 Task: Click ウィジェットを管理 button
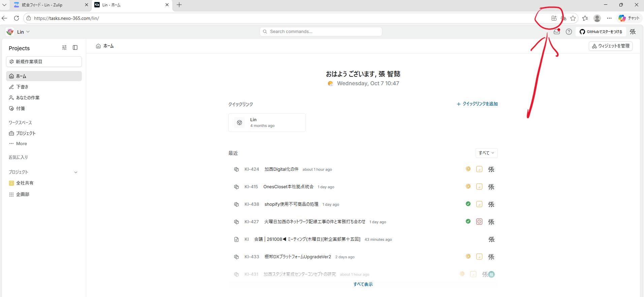click(610, 46)
